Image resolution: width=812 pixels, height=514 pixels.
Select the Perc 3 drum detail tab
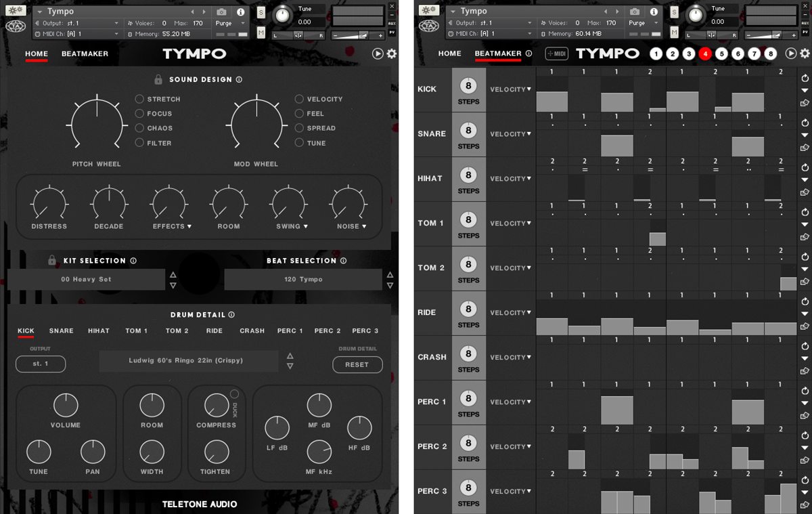point(365,331)
